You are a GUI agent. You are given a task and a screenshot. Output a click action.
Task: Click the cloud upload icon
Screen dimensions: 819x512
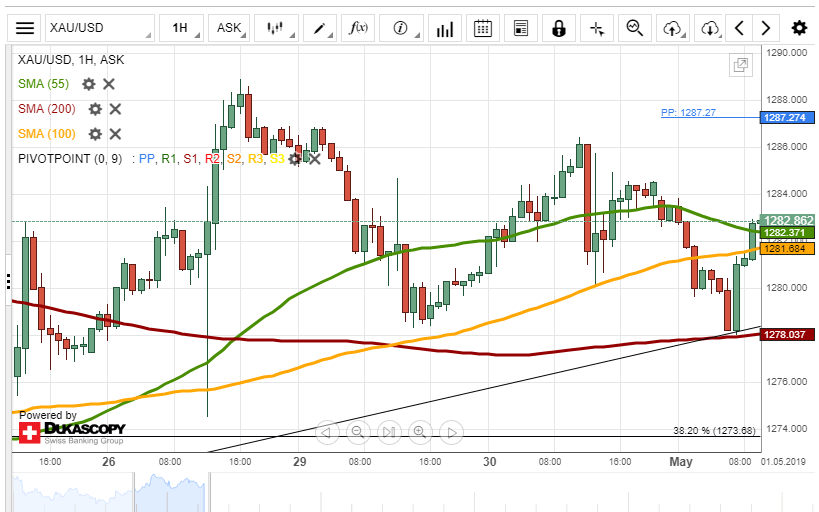tap(671, 28)
